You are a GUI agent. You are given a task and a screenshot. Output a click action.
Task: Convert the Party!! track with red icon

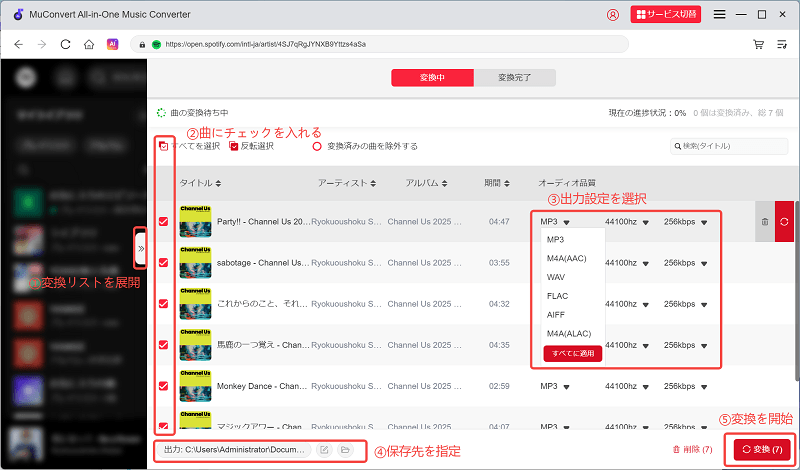coord(784,221)
